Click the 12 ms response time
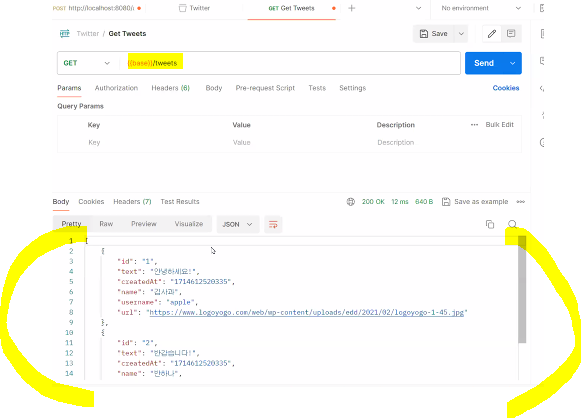 400,202
